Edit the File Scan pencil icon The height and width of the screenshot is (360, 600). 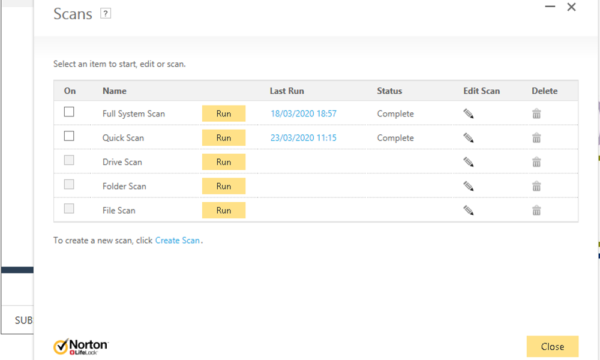coord(468,210)
